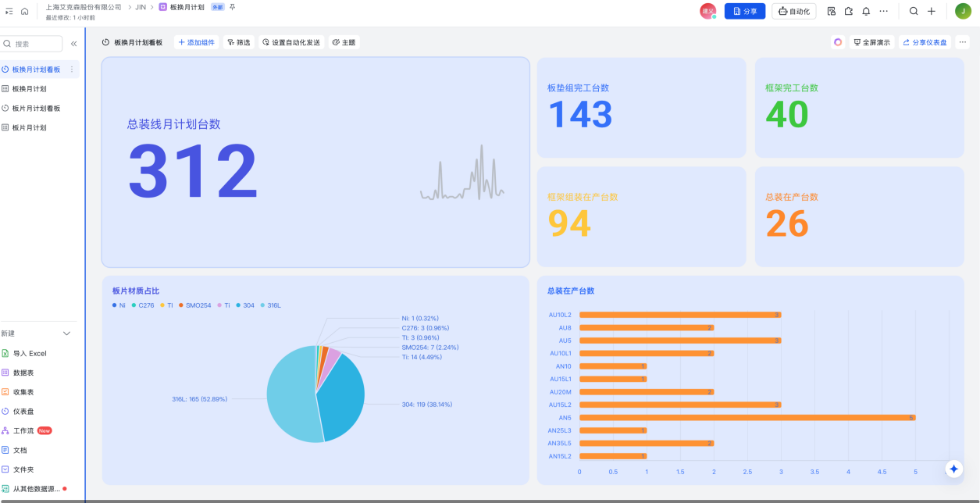Click the sidebar 搜索 search field
Viewport: 980px width, 503px height.
coord(36,44)
